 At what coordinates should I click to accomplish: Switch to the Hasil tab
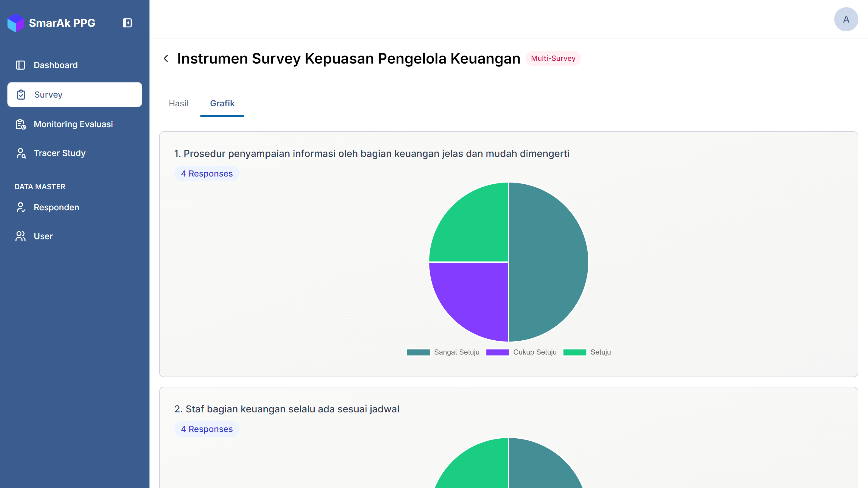(179, 103)
